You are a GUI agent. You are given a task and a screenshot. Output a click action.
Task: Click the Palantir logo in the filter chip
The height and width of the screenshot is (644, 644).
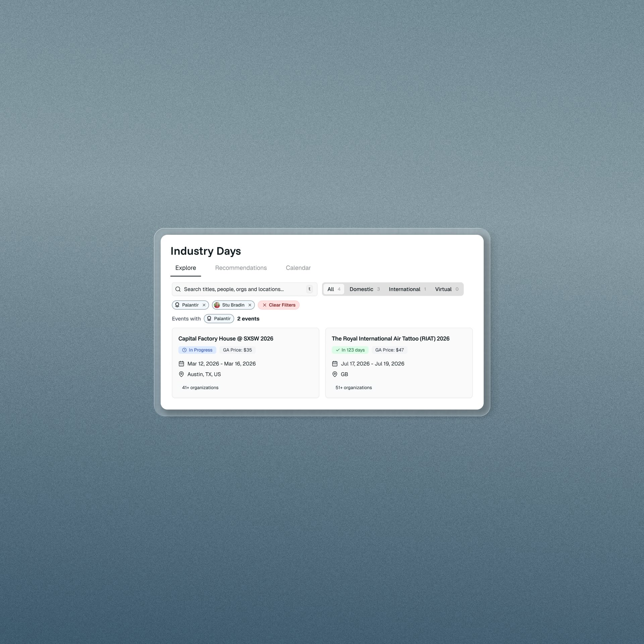click(x=177, y=305)
